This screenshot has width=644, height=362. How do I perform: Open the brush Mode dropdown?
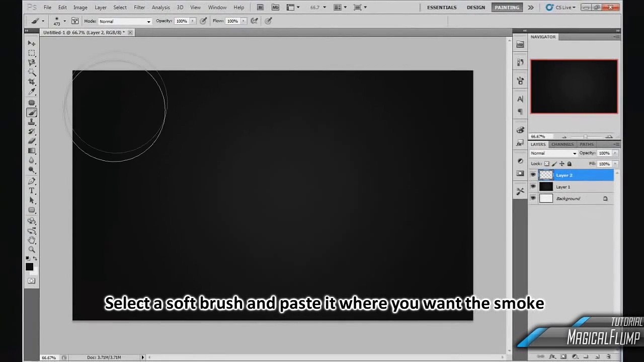click(x=124, y=21)
